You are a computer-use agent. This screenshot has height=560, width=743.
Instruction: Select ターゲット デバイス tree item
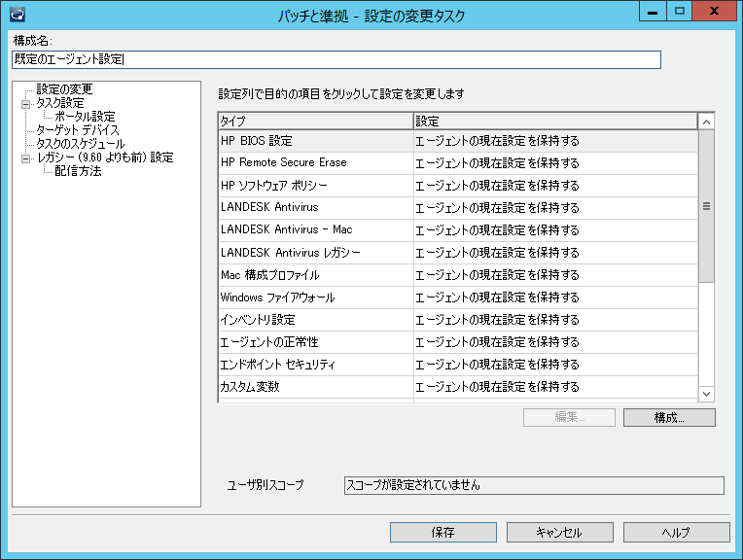[x=78, y=130]
